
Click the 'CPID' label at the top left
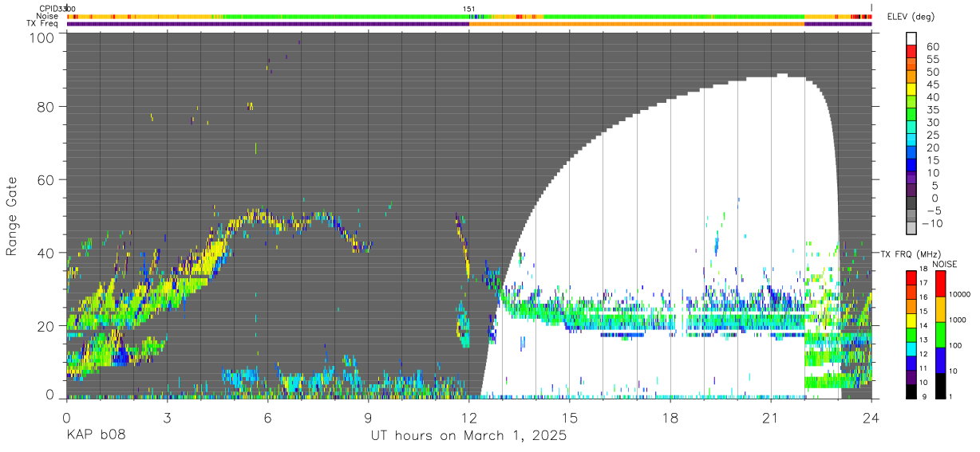47,9
